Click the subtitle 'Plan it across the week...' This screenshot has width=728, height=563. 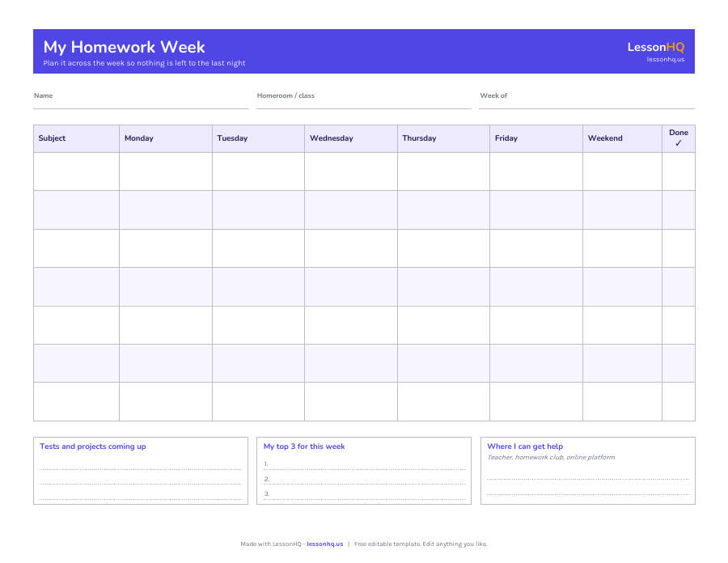tap(145, 63)
